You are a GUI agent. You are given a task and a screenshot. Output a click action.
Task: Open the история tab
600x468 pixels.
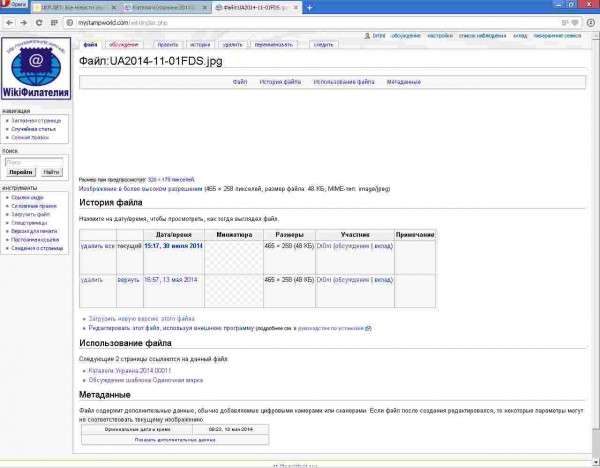(x=200, y=45)
